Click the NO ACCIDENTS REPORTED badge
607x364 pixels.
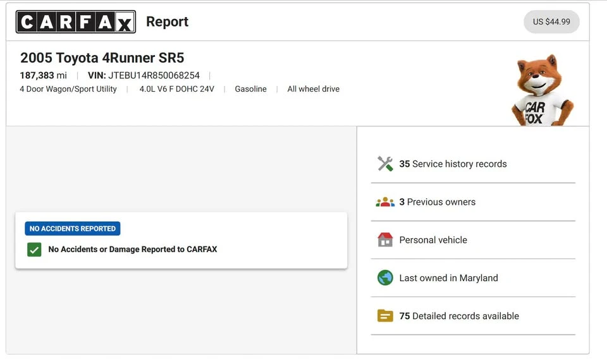point(72,229)
